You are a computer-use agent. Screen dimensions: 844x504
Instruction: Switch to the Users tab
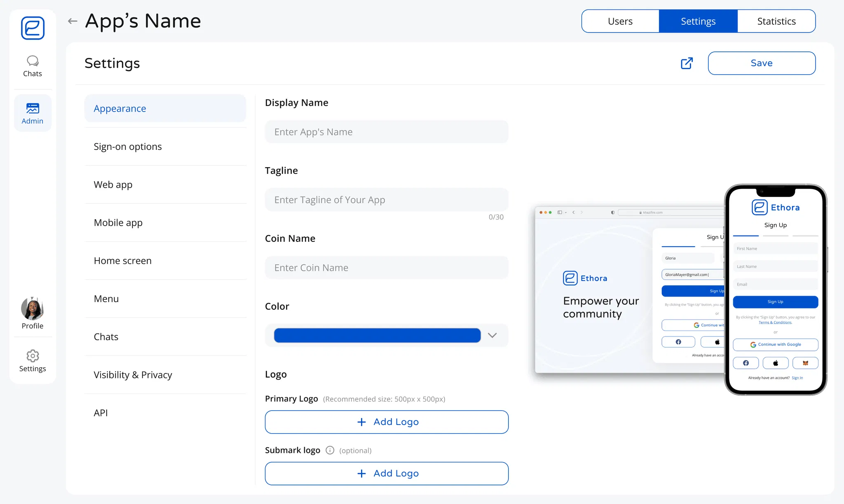[x=620, y=21]
